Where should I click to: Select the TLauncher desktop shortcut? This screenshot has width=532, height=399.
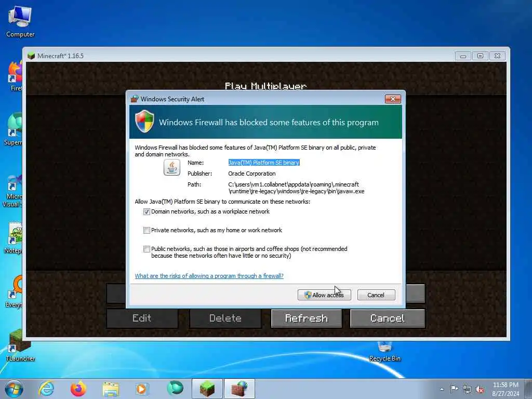(20, 345)
